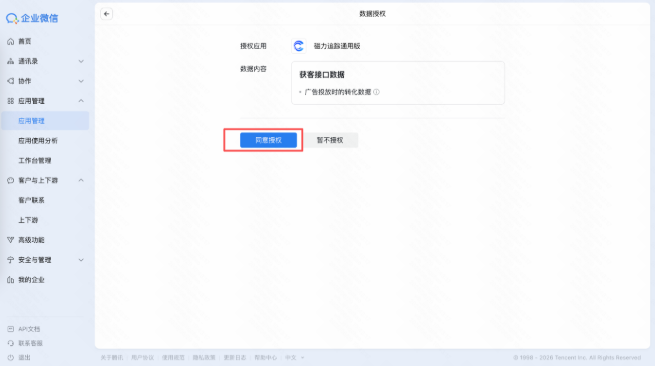Click the 授权应用 label
655x366 pixels.
[253, 46]
